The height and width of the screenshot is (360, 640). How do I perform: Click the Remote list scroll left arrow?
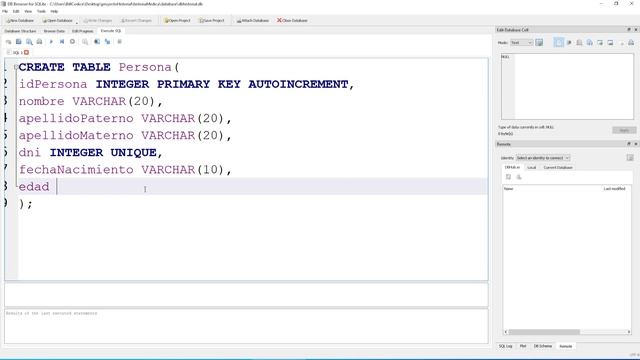[506, 332]
